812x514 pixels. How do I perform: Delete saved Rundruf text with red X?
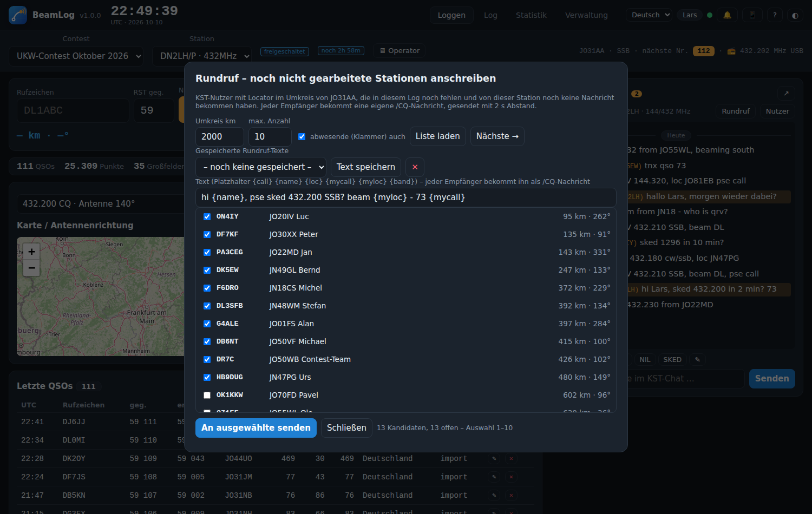pos(415,167)
